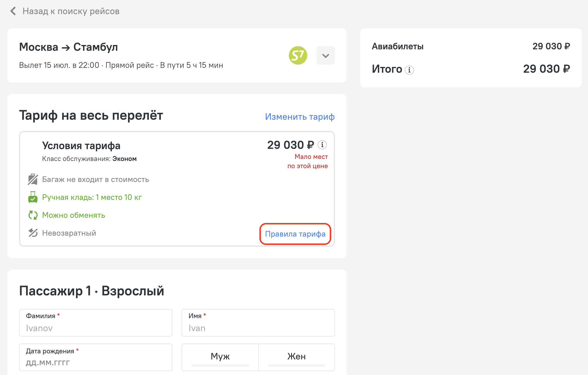Screen dimensions: 588x375
Task: Focus the Фамилия input field
Action: coord(96,323)
